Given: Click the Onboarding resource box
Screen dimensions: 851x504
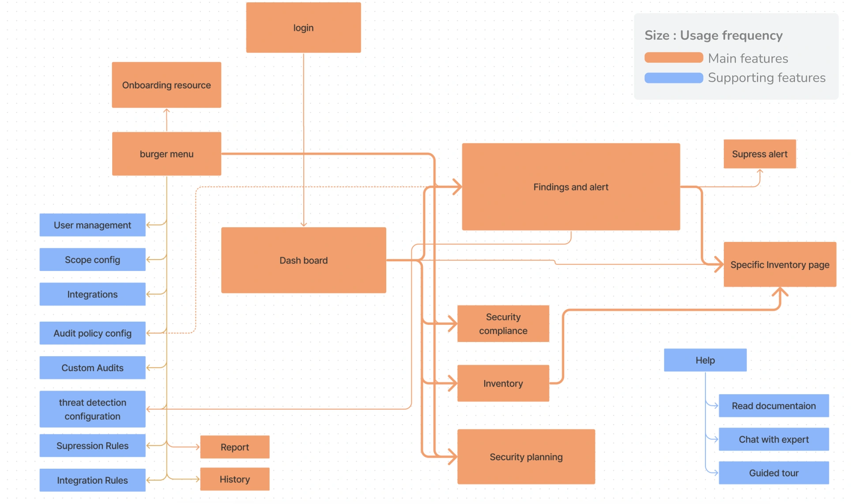Looking at the screenshot, I should point(166,85).
